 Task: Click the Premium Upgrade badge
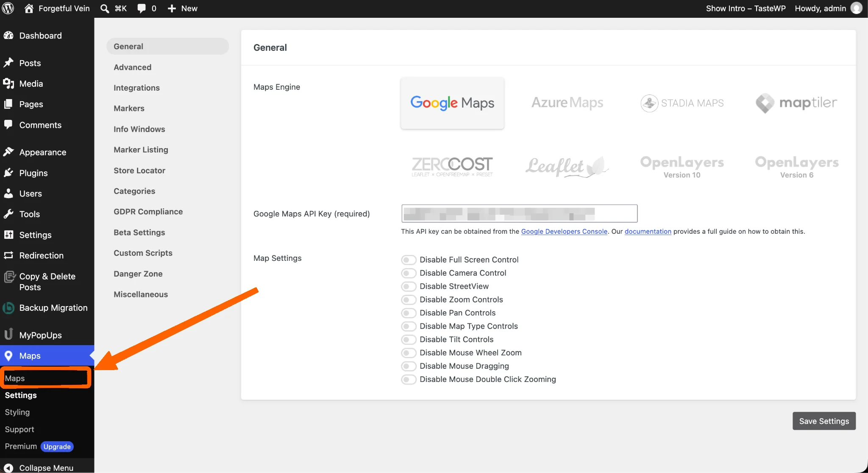point(57,447)
